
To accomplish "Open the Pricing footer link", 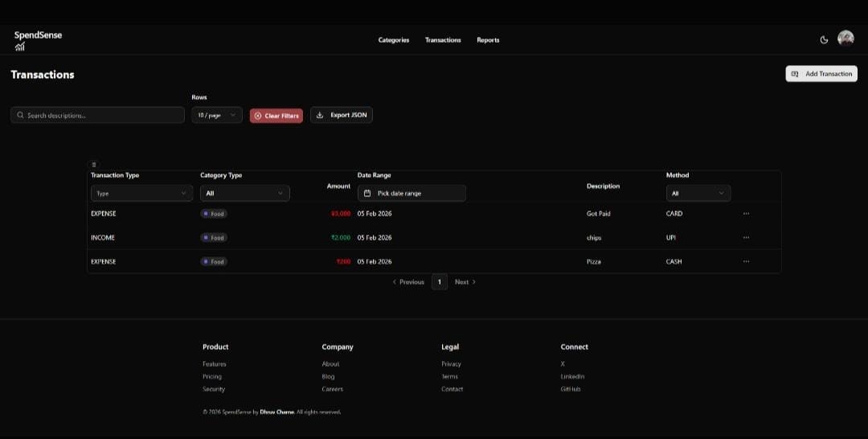I will [212, 376].
